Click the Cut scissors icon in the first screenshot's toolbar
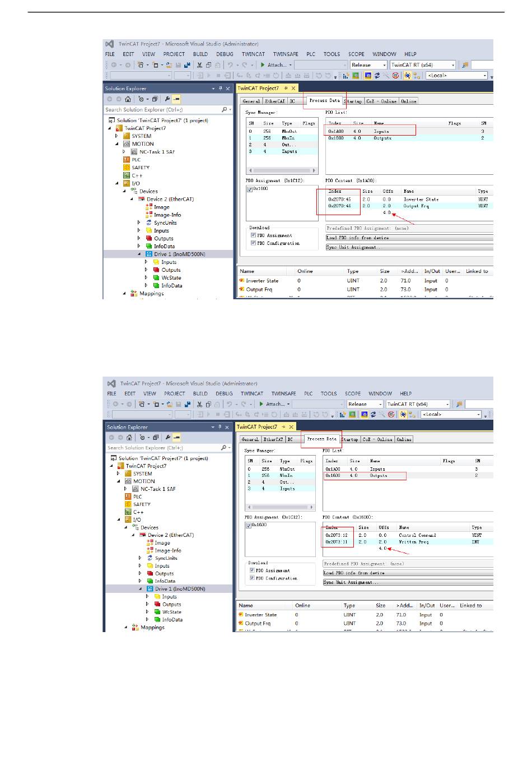The width and height of the screenshot is (532, 775). [199, 65]
